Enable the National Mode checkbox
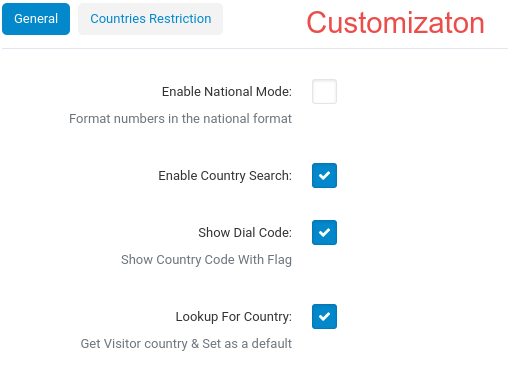This screenshot has height=383, width=508. (x=324, y=91)
